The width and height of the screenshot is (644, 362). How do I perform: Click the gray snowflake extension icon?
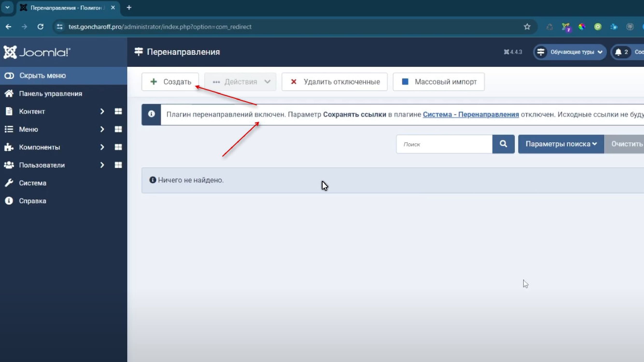(x=630, y=27)
